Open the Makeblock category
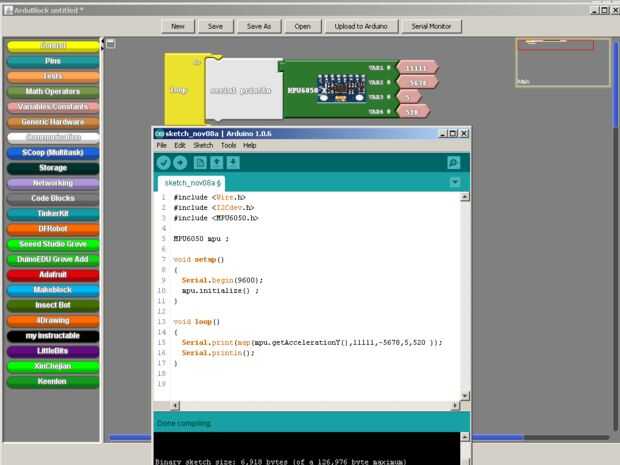Image resolution: width=620 pixels, height=465 pixels. click(x=53, y=290)
